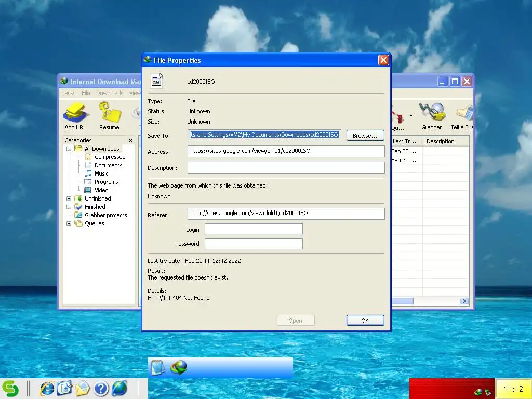This screenshot has height=399, width=532.
Task: Click the Compressed category archive icon
Action: pyautogui.click(x=88, y=157)
